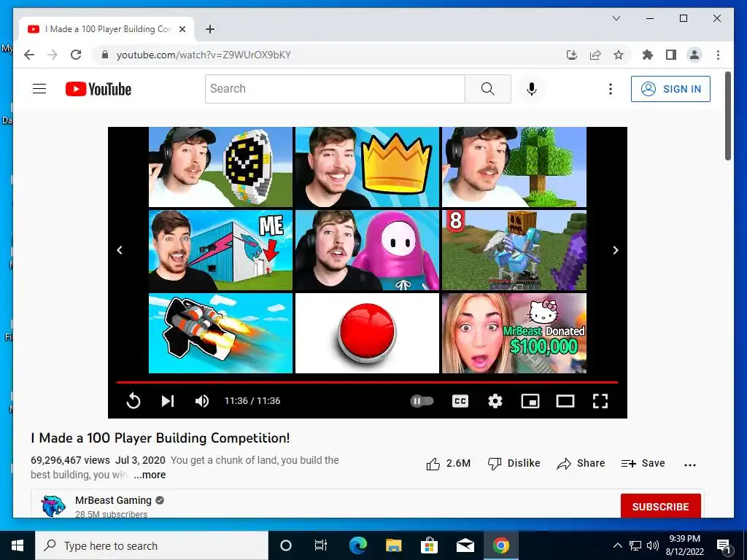Viewport: 747px width, 560px height.
Task: Show hidden system tray icons
Action: click(x=617, y=545)
